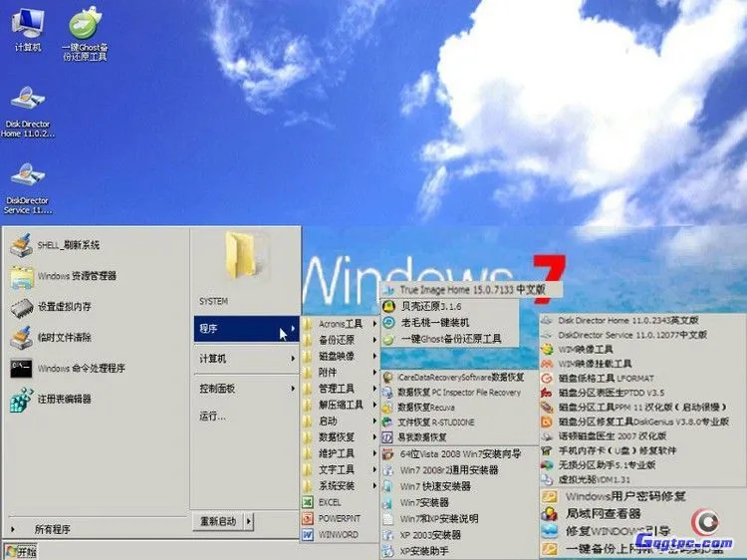
Task: Open 磁盘分区修复工具DiskGenius V3.8.0专业版
Action: pos(641,421)
